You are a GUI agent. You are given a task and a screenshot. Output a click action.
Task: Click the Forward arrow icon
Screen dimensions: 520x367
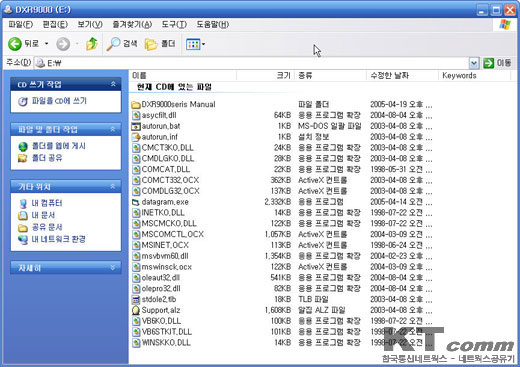[x=63, y=44]
